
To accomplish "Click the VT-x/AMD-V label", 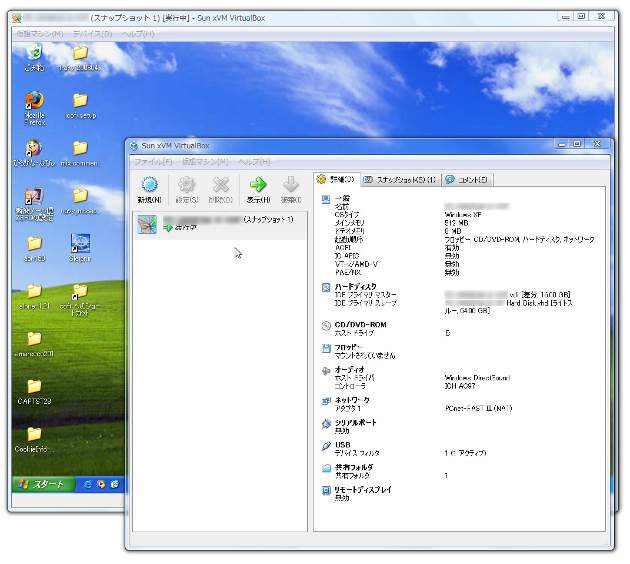I will pyautogui.click(x=356, y=264).
